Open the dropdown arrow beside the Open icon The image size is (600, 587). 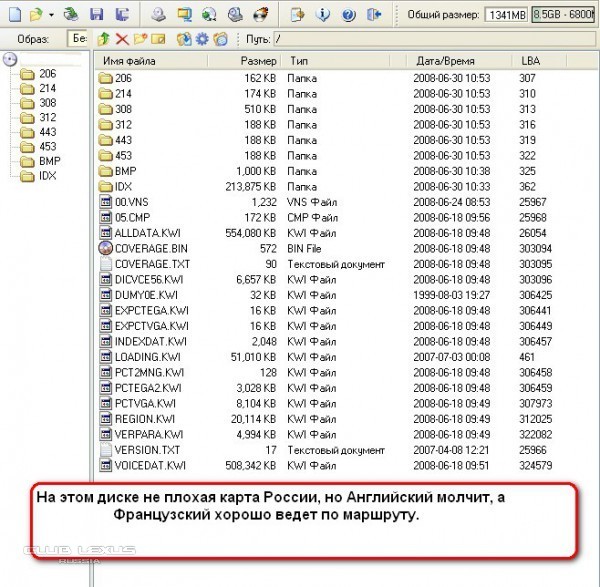[48, 15]
